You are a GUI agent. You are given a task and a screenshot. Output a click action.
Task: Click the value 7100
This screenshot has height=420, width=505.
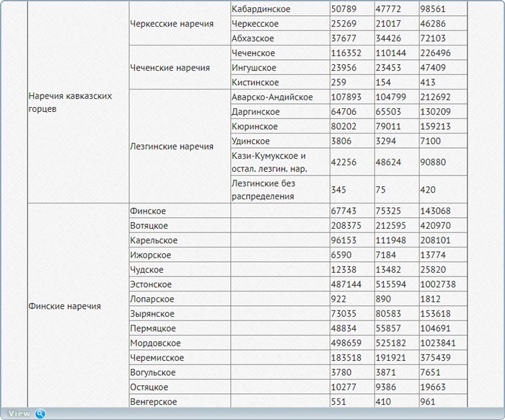coord(430,141)
